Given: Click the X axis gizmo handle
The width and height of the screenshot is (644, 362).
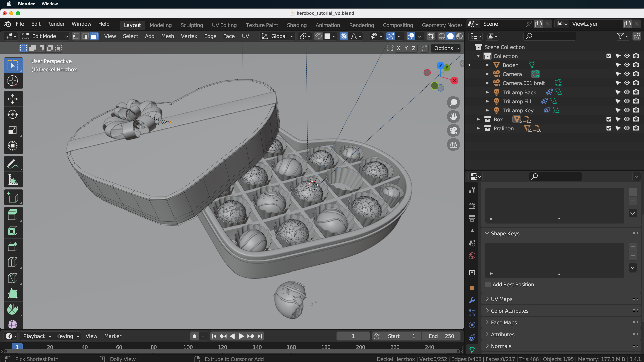Looking at the screenshot, I should pos(454,81).
